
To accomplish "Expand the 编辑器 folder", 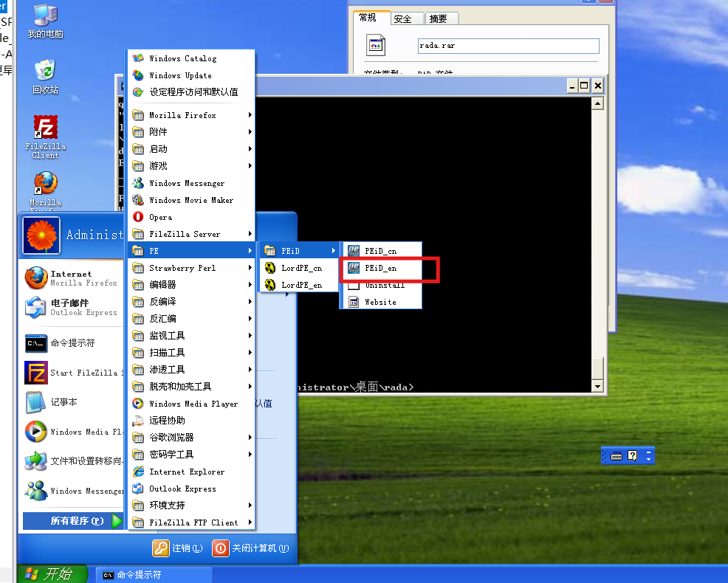I will pos(191,285).
